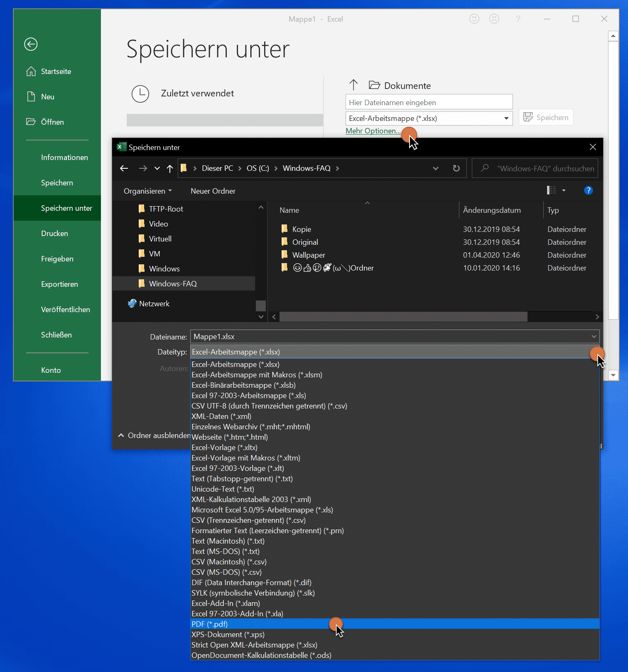Select Zuletzt verwendet clock icon

coord(140,94)
